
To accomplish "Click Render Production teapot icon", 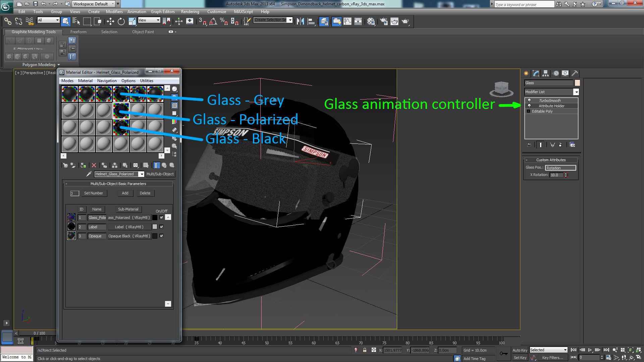I will pyautogui.click(x=406, y=21).
